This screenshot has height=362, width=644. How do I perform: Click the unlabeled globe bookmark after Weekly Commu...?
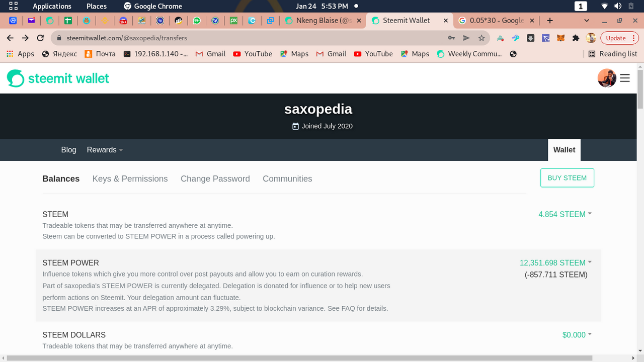(x=513, y=54)
